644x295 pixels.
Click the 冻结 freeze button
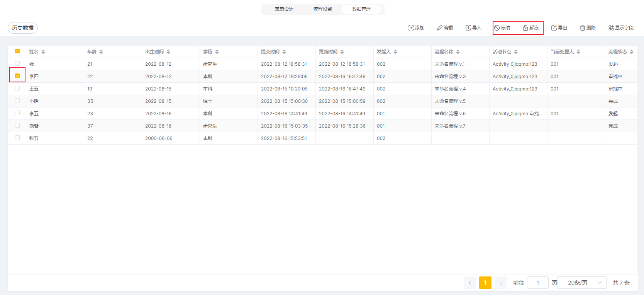click(x=502, y=28)
